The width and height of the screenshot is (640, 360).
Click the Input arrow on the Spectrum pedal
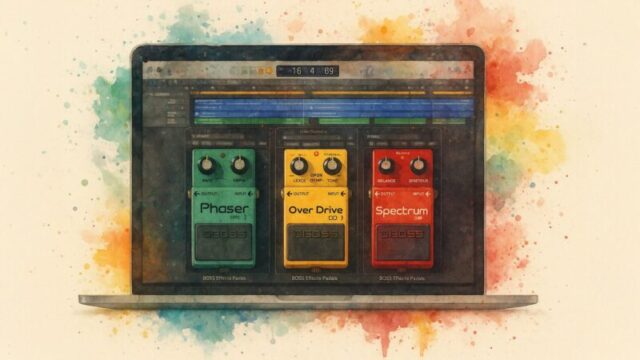point(428,194)
